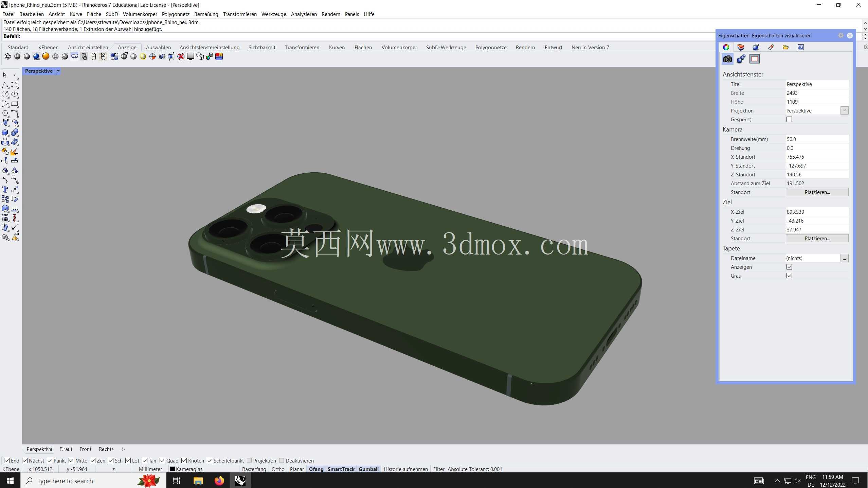Screen dimensions: 868x488
Task: Select the Text object T tool
Action: coord(5,190)
